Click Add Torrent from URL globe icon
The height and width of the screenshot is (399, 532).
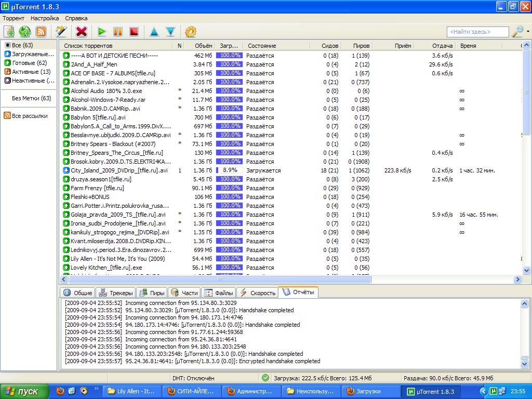coord(25,32)
